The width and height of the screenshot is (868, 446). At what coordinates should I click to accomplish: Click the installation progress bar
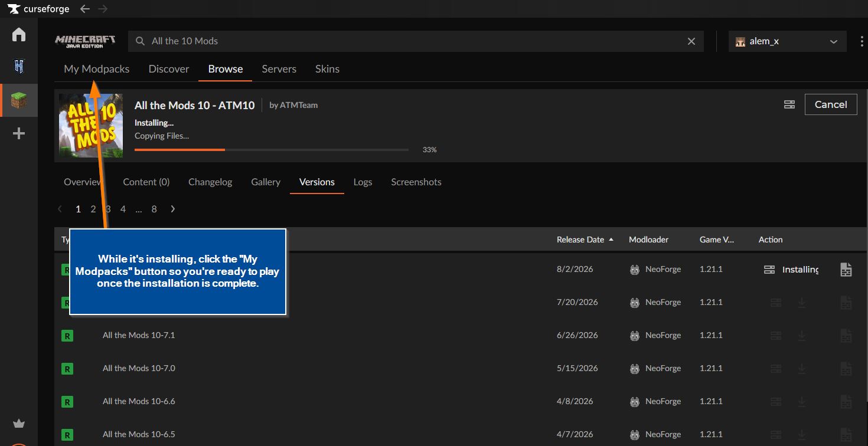coord(272,150)
